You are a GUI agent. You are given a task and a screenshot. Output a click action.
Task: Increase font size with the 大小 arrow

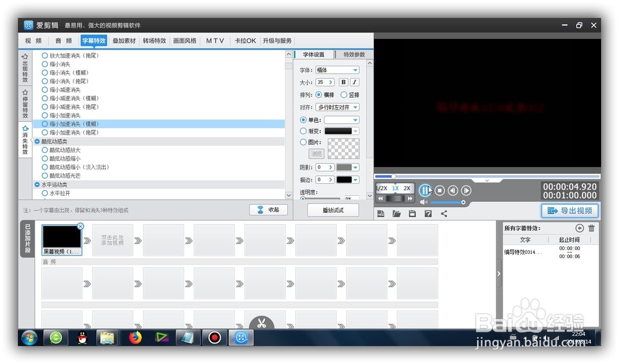[331, 82]
